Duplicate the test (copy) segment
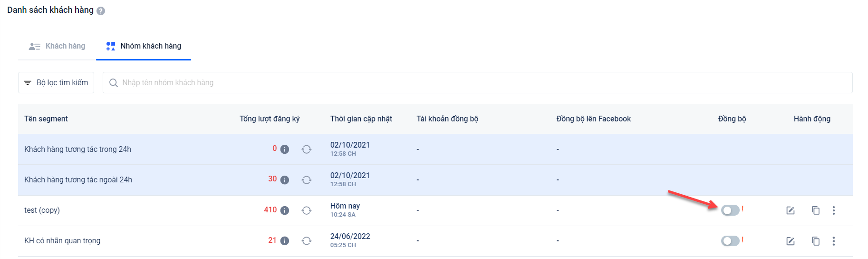Screen dimensions: 868x259 pyautogui.click(x=816, y=210)
